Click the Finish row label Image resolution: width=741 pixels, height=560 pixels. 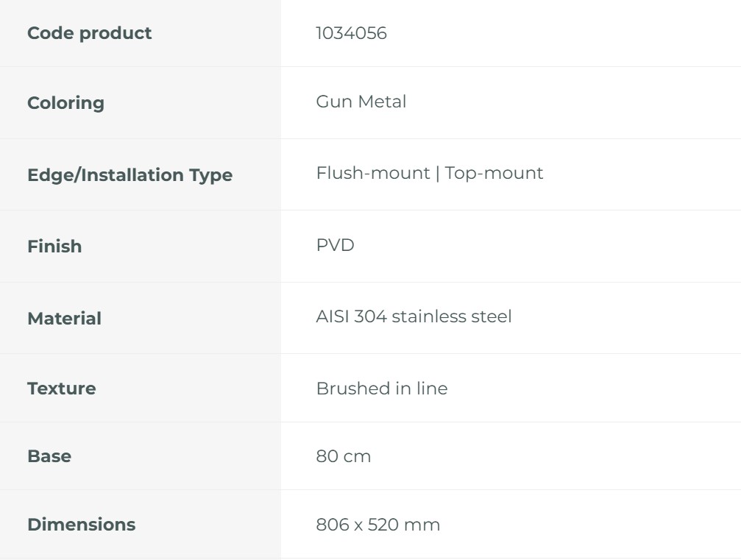[x=54, y=247]
